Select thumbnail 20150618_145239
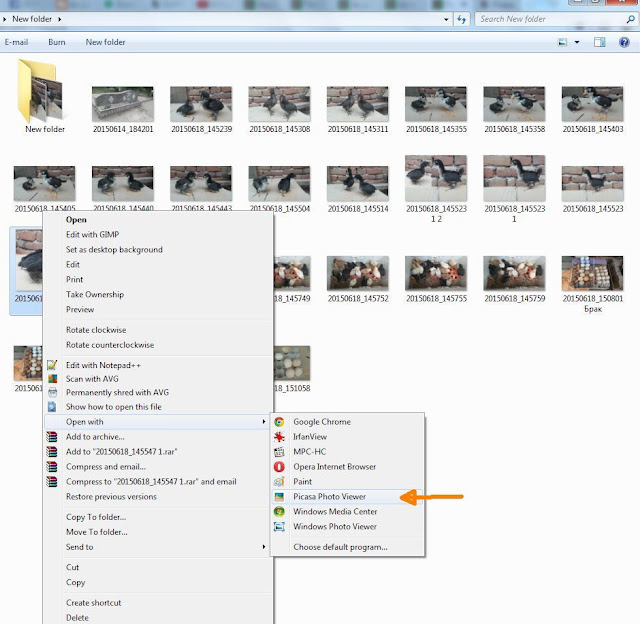The width and height of the screenshot is (640, 624). point(201,104)
